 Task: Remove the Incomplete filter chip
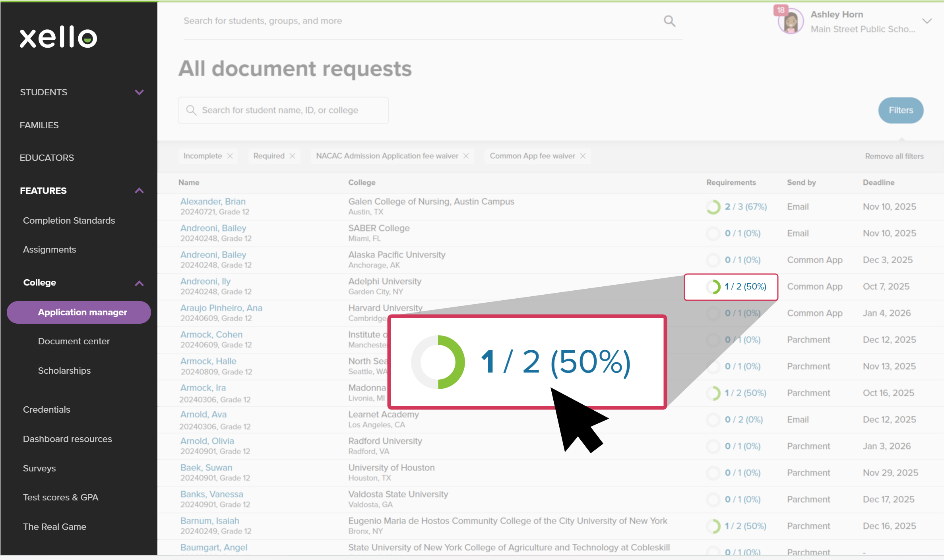pyautogui.click(x=230, y=156)
